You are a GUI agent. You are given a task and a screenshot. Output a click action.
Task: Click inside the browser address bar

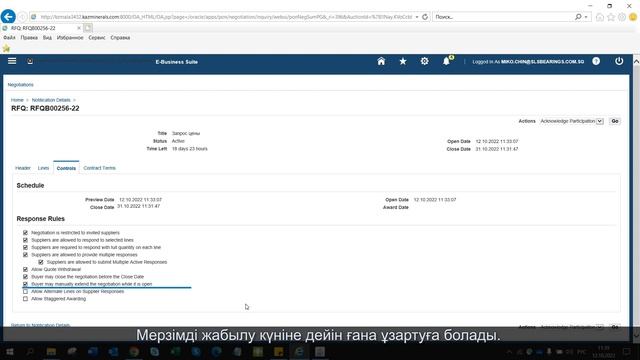point(227,17)
